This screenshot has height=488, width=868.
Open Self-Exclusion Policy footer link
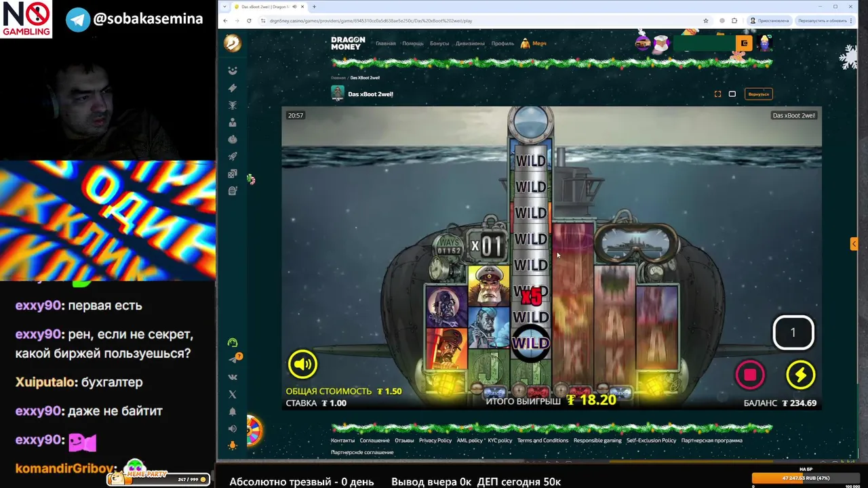pyautogui.click(x=651, y=441)
